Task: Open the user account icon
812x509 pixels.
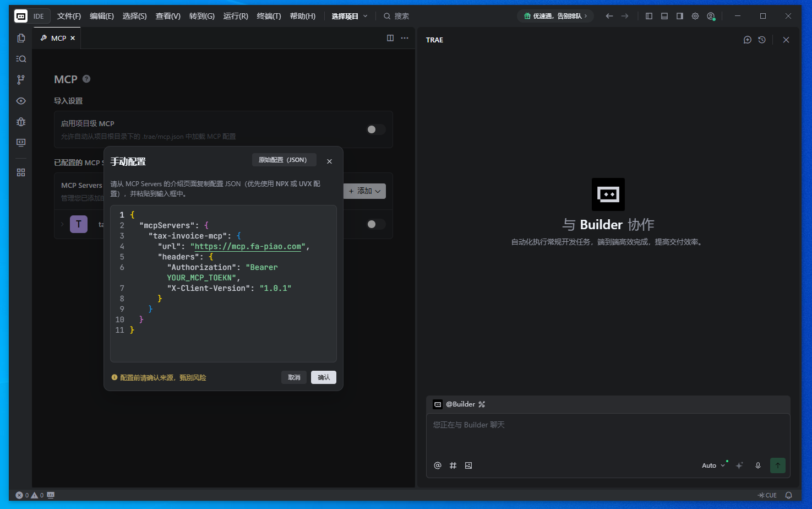Action: 711,16
